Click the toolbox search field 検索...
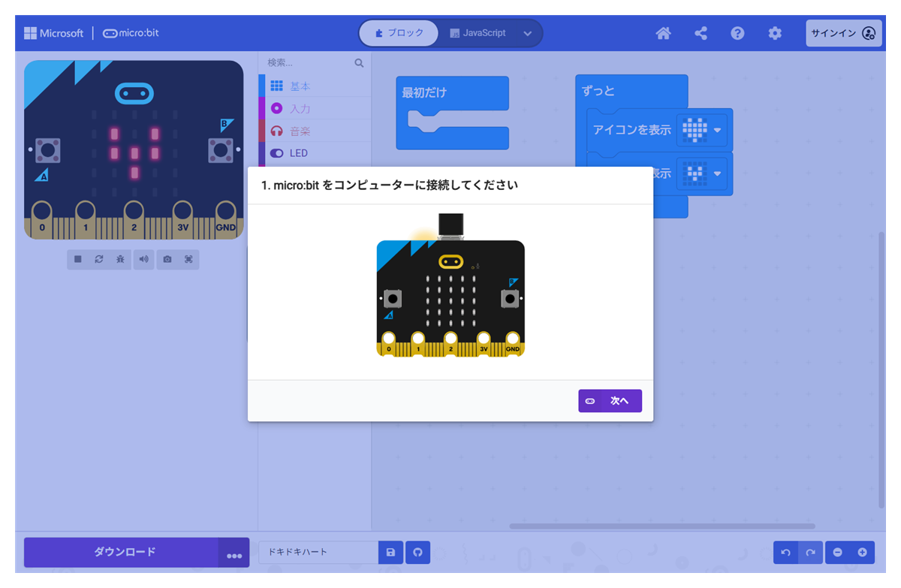This screenshot has width=901, height=588. point(308,63)
